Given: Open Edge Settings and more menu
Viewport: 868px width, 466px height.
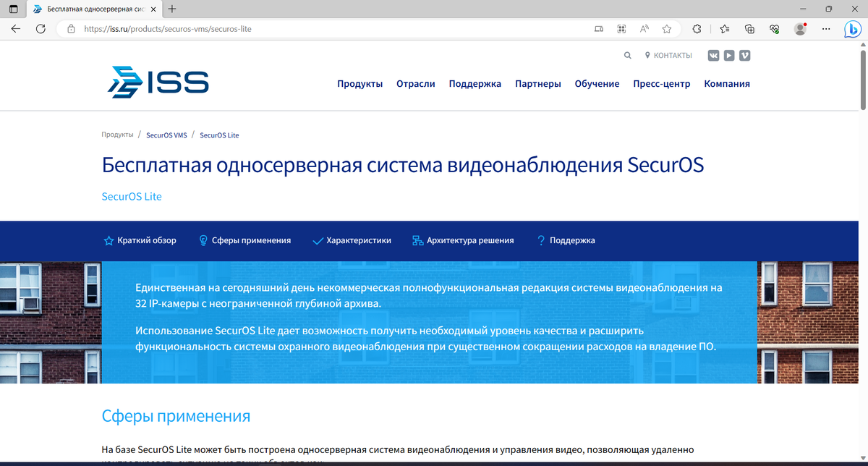Looking at the screenshot, I should tap(827, 29).
